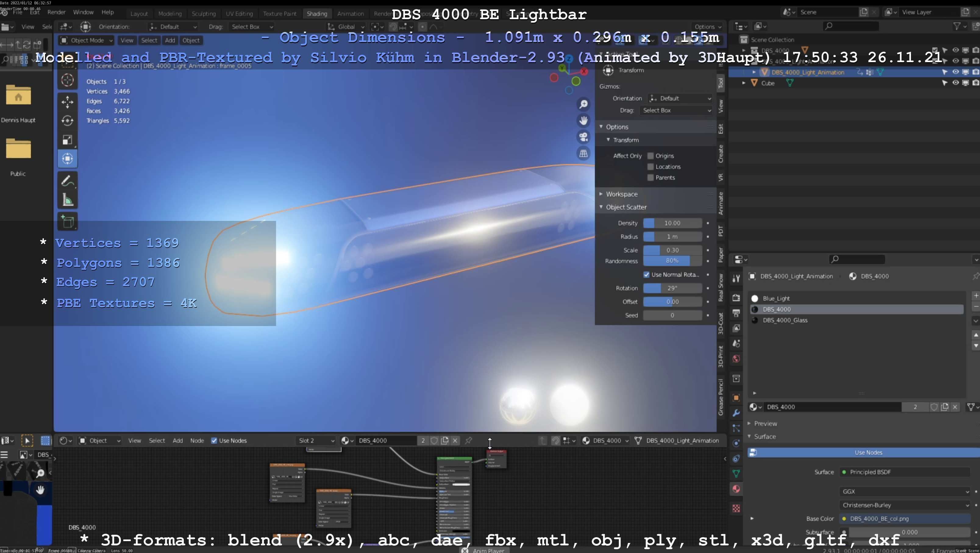Add a new material slot with plus

pyautogui.click(x=975, y=296)
